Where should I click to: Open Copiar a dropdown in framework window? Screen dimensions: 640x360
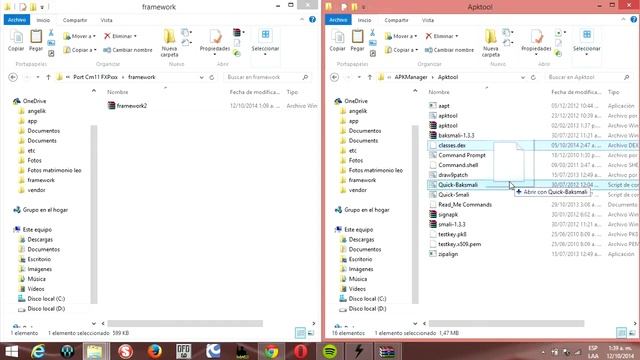(x=80, y=50)
